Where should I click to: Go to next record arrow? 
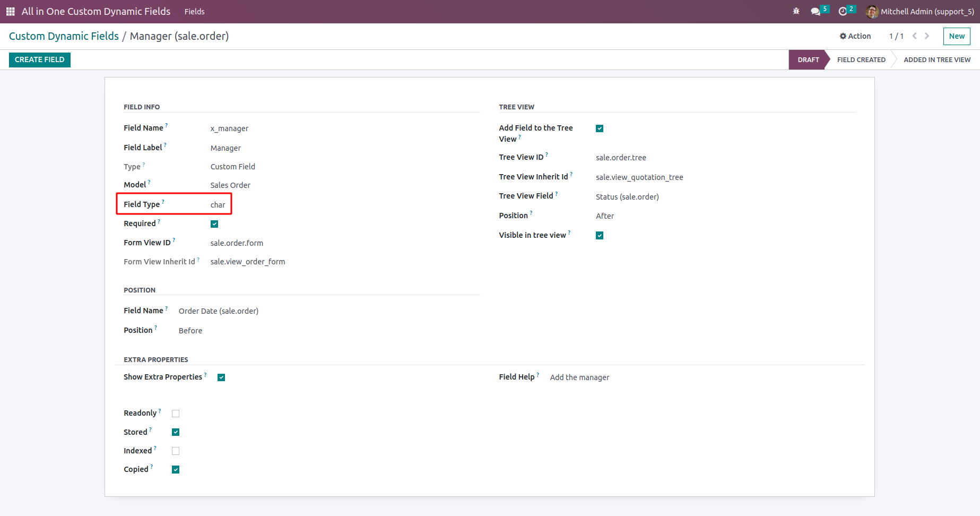[x=927, y=36]
